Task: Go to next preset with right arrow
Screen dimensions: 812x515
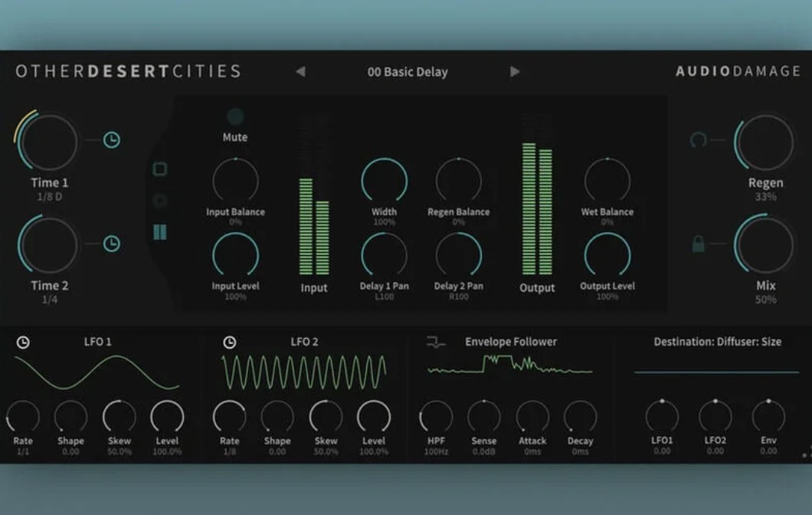Action: pos(515,71)
